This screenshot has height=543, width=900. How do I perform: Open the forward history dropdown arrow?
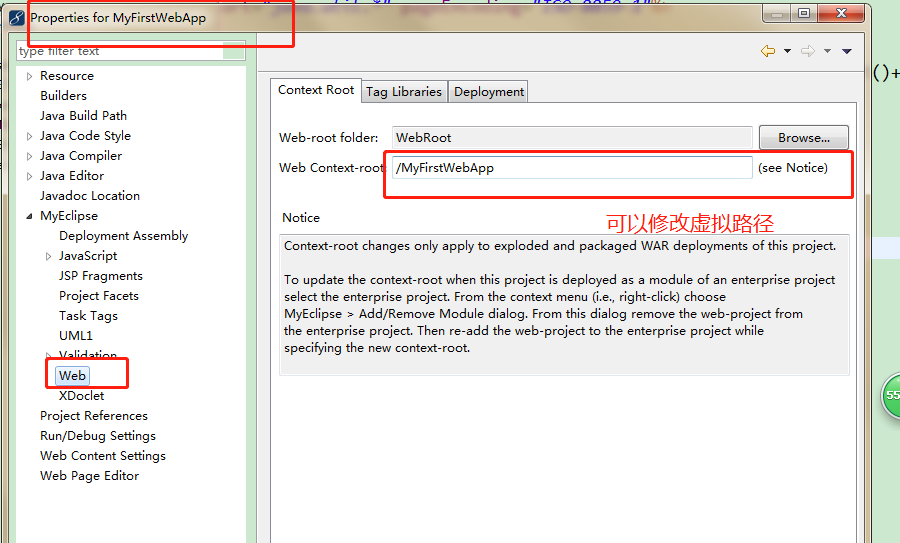[x=827, y=51]
